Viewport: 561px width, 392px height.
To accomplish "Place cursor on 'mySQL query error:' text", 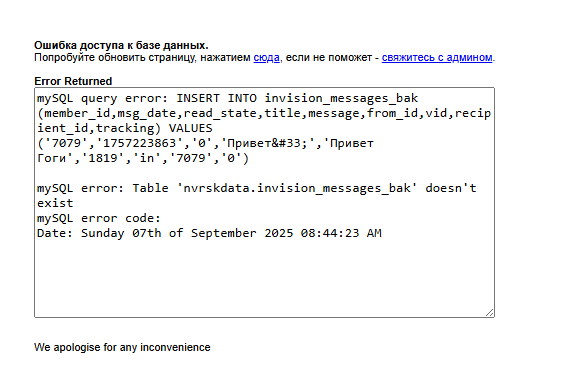I will (x=103, y=98).
